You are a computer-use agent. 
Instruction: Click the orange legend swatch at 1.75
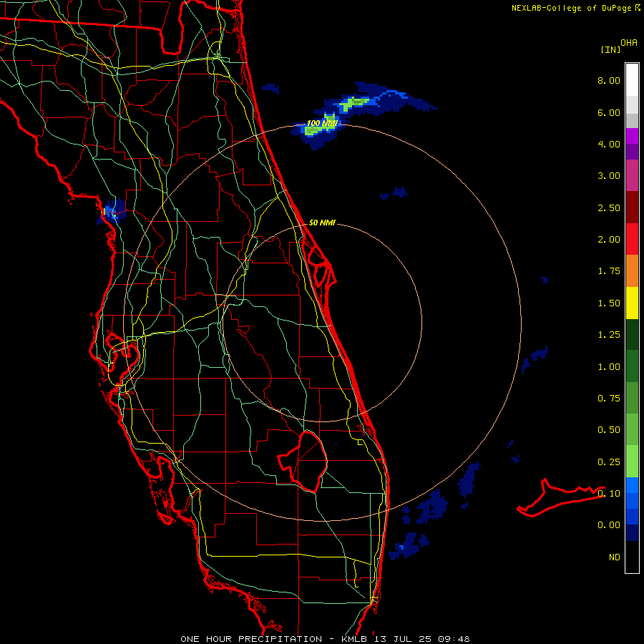(632, 271)
